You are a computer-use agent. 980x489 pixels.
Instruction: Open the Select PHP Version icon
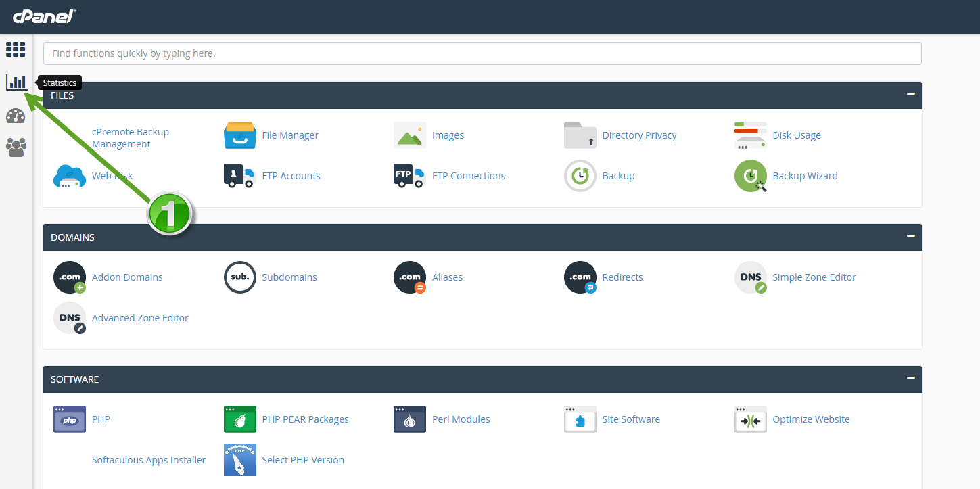tap(240, 460)
